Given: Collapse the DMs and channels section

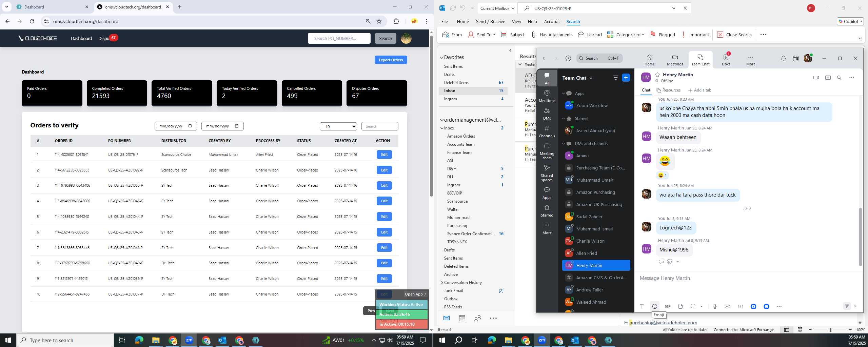Looking at the screenshot, I should pos(564,144).
